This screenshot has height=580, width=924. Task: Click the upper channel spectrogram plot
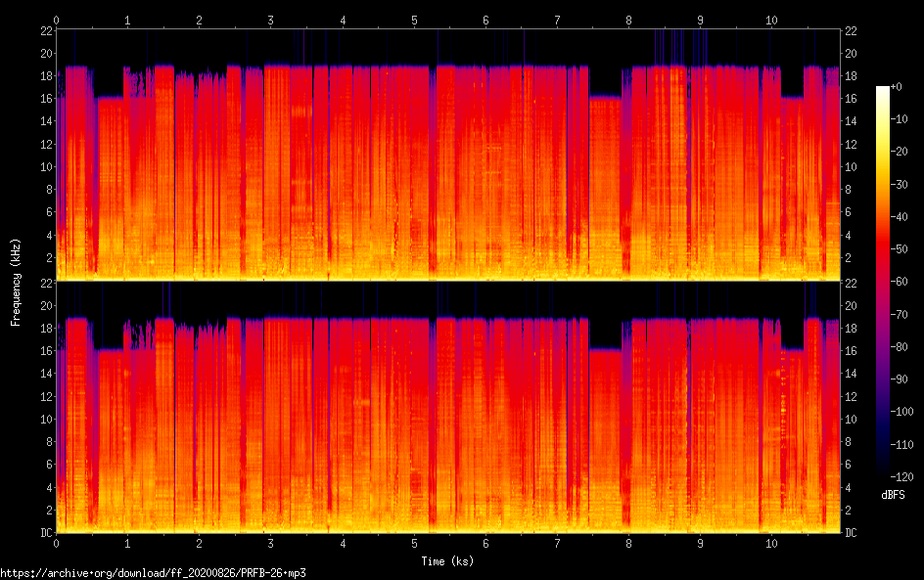click(x=448, y=155)
